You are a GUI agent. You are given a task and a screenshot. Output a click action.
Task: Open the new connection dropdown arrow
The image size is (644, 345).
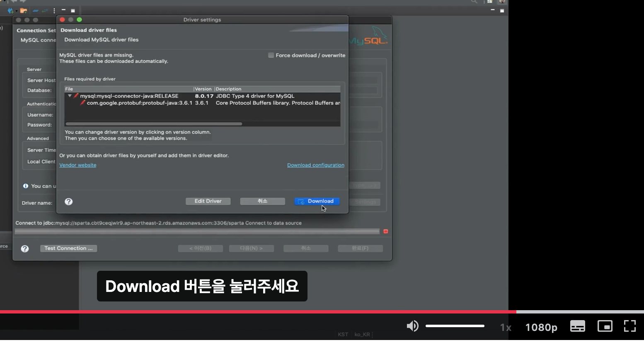pyautogui.click(x=16, y=11)
